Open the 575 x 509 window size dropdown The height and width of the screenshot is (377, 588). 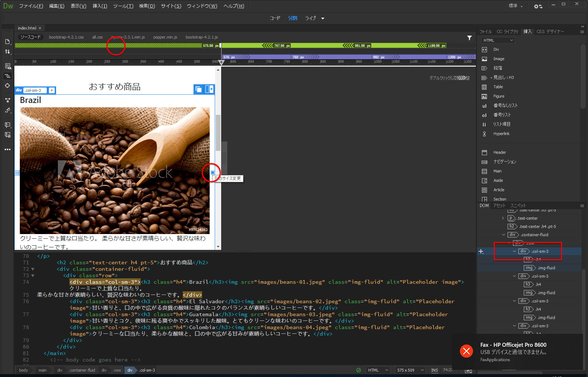tap(410, 370)
